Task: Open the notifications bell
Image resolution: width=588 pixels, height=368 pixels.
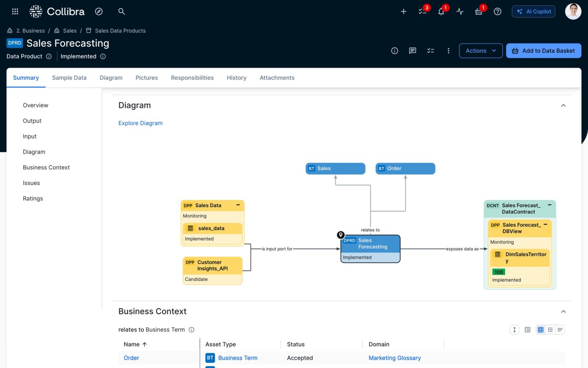Action: pos(441,11)
